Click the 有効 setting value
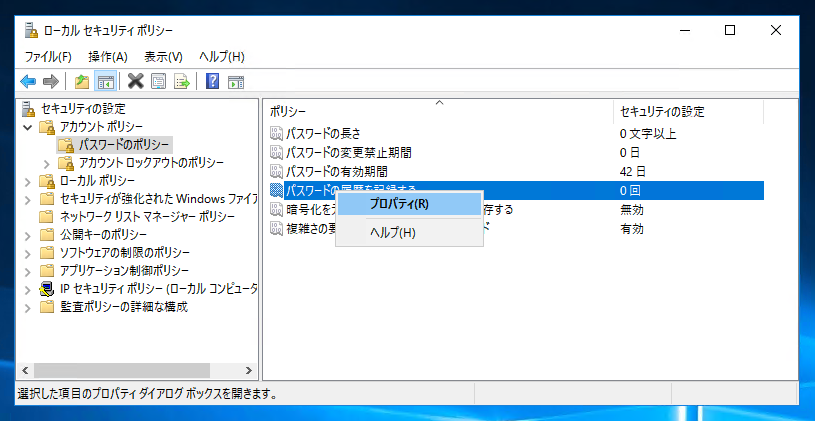Screen dimensions: 815x421 click(x=632, y=229)
